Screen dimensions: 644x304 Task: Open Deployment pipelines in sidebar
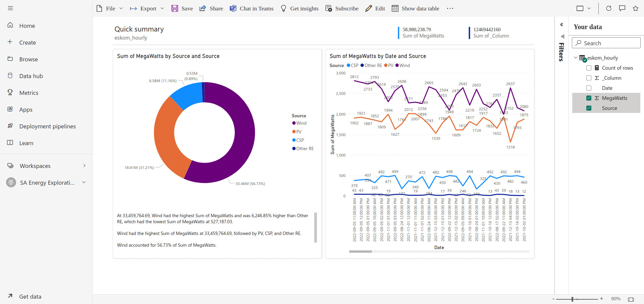pyautogui.click(x=47, y=126)
